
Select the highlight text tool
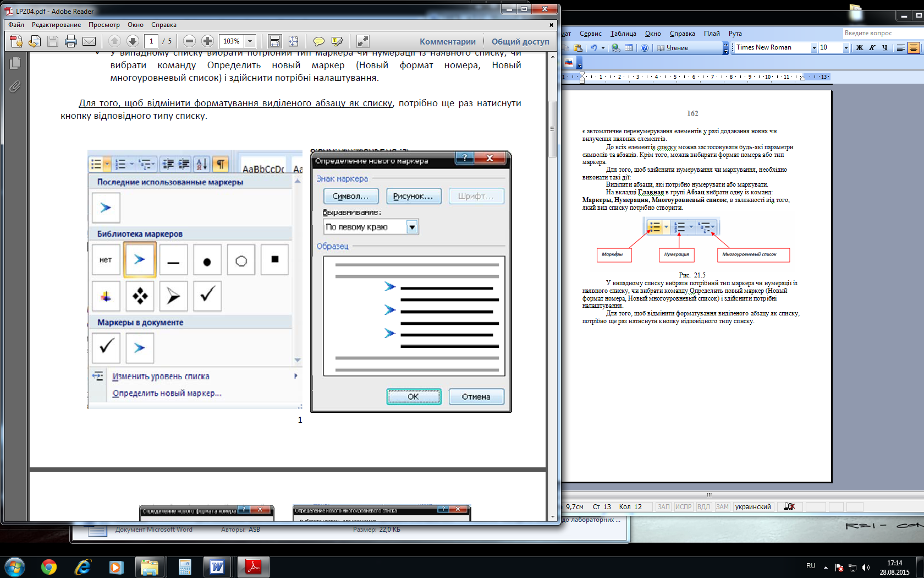click(337, 41)
